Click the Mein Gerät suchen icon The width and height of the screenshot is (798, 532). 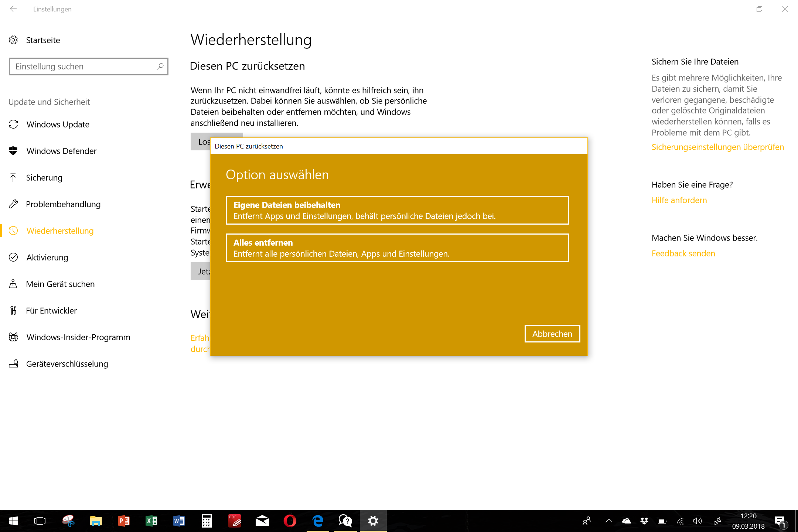(x=13, y=284)
